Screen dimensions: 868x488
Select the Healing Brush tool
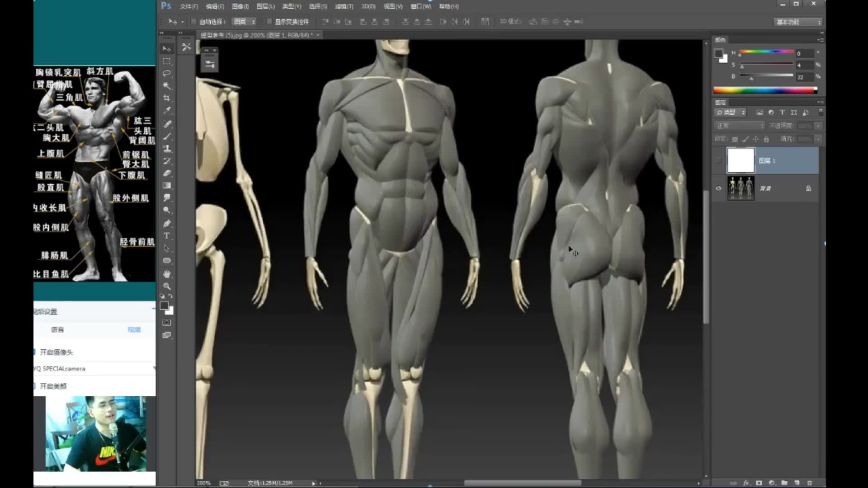click(x=167, y=124)
